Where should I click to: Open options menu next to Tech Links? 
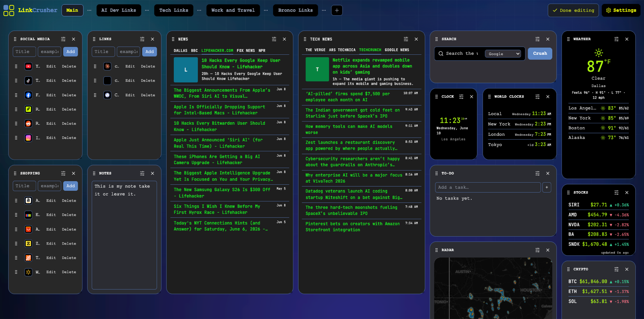click(199, 10)
